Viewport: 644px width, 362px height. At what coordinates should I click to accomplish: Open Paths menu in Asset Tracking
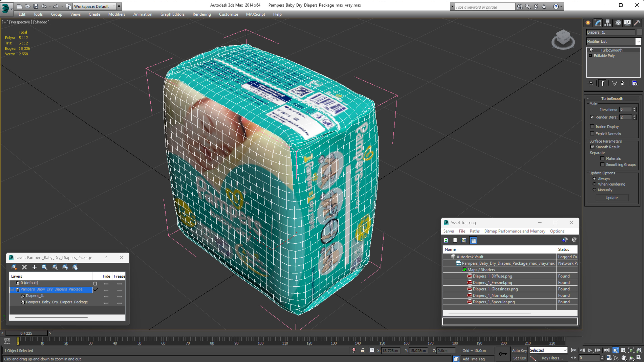(474, 231)
